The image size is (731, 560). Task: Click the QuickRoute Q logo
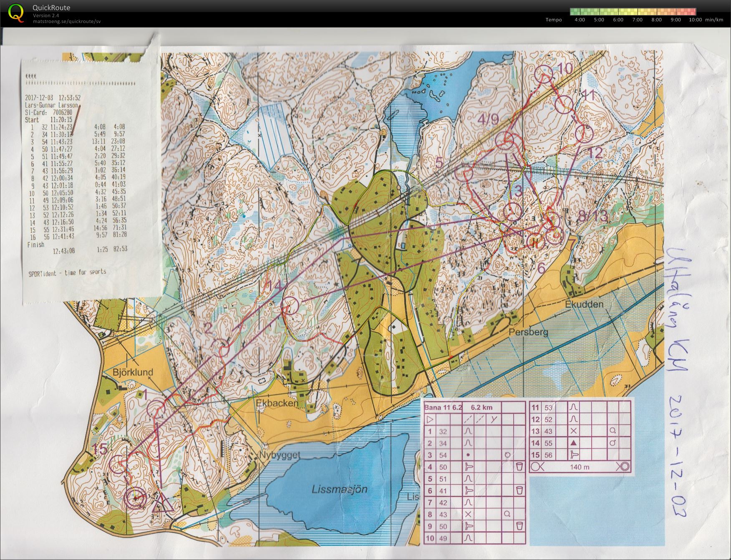click(16, 13)
